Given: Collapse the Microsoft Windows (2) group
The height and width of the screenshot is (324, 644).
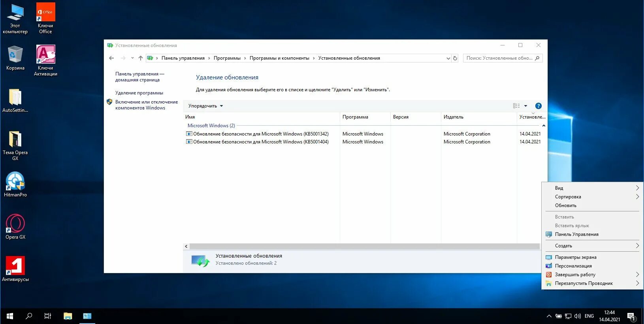Looking at the screenshot, I should pyautogui.click(x=544, y=126).
